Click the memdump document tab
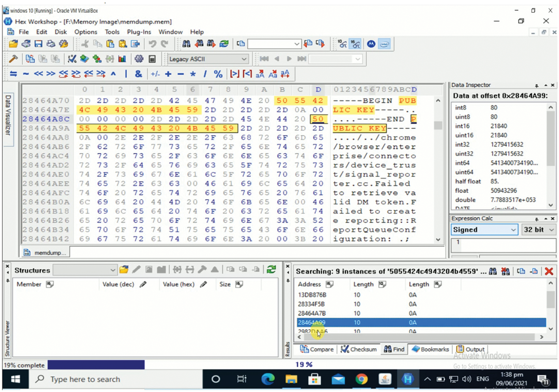This screenshot has height=392, width=559. pos(46,253)
